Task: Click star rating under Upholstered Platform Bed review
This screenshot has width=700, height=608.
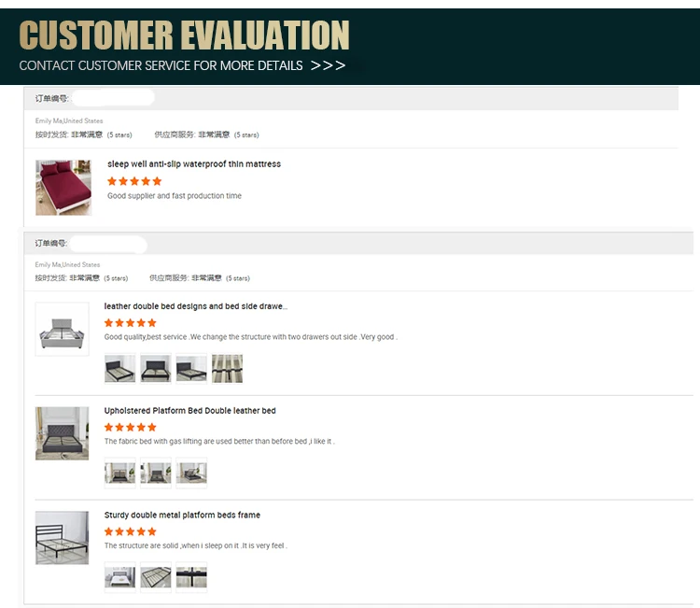Action: click(x=131, y=428)
